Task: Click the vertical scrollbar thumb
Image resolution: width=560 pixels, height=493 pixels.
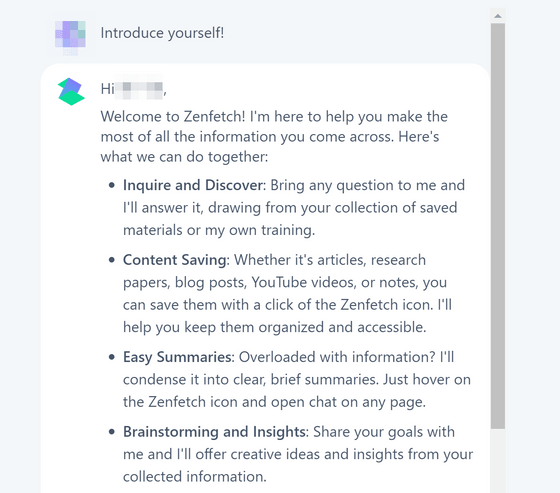Action: coord(498,226)
